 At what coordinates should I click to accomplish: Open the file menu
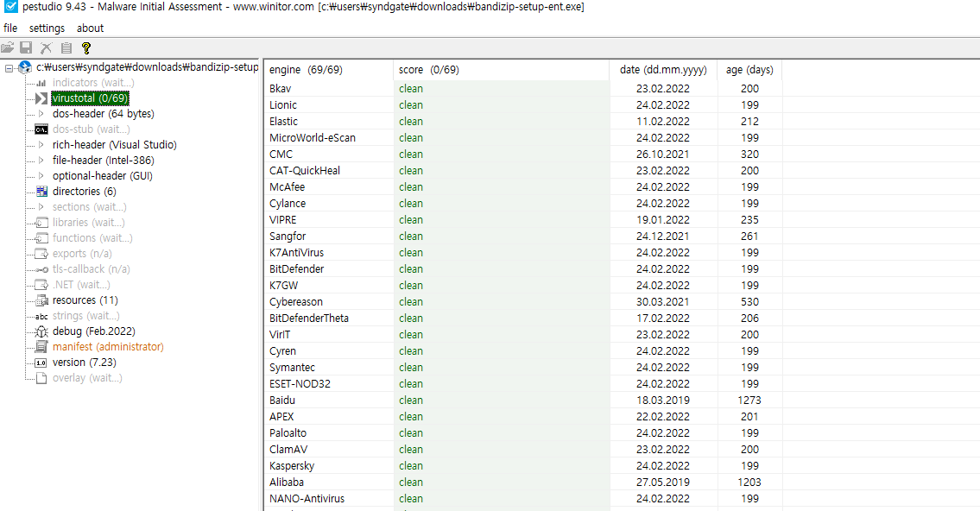[x=10, y=28]
